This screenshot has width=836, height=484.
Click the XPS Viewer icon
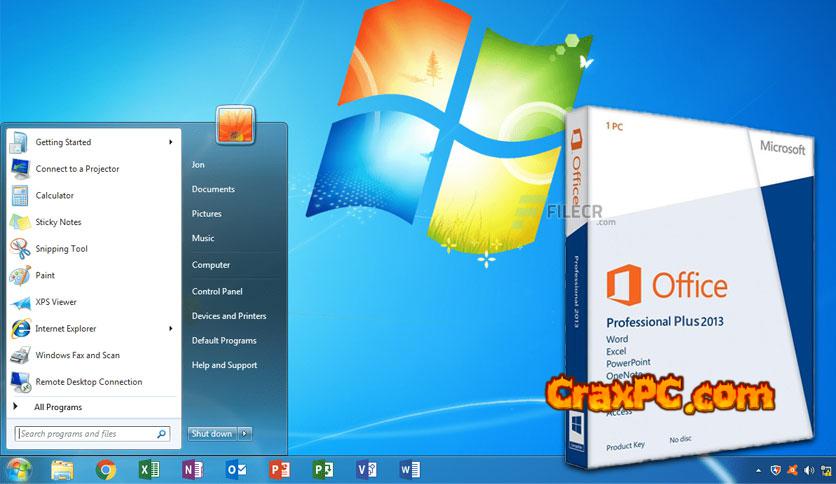21,303
